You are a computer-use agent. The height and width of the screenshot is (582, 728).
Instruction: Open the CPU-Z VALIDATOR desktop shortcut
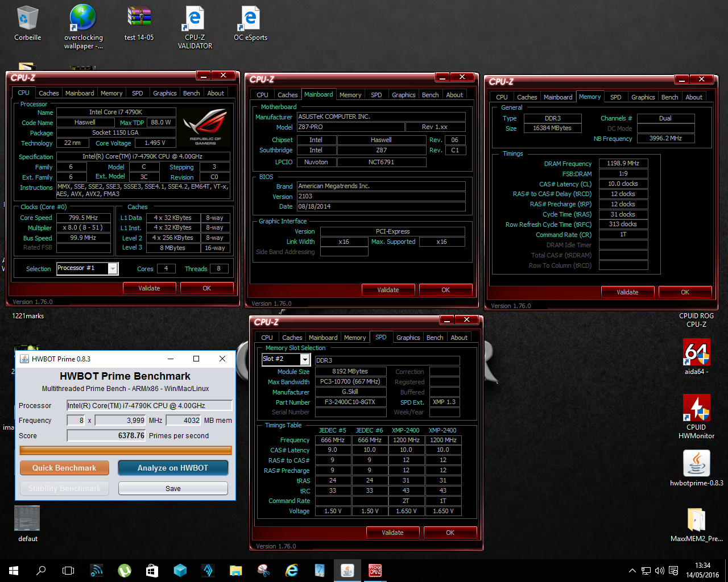tap(195, 27)
